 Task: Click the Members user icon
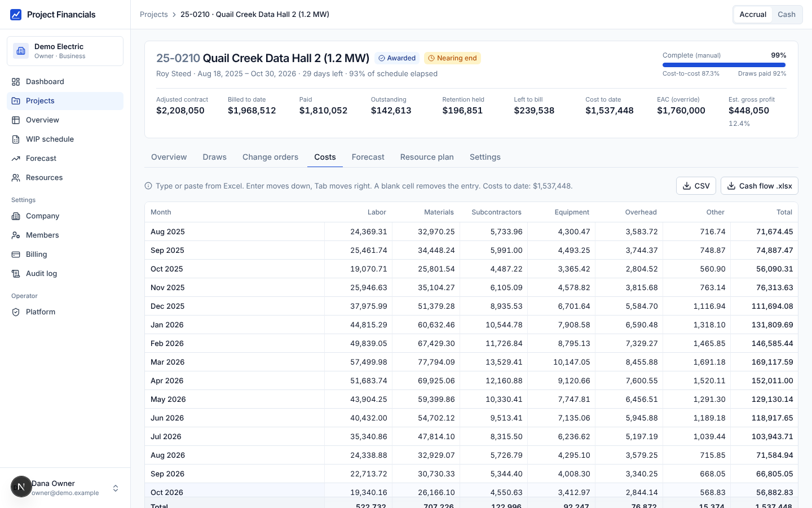point(16,235)
